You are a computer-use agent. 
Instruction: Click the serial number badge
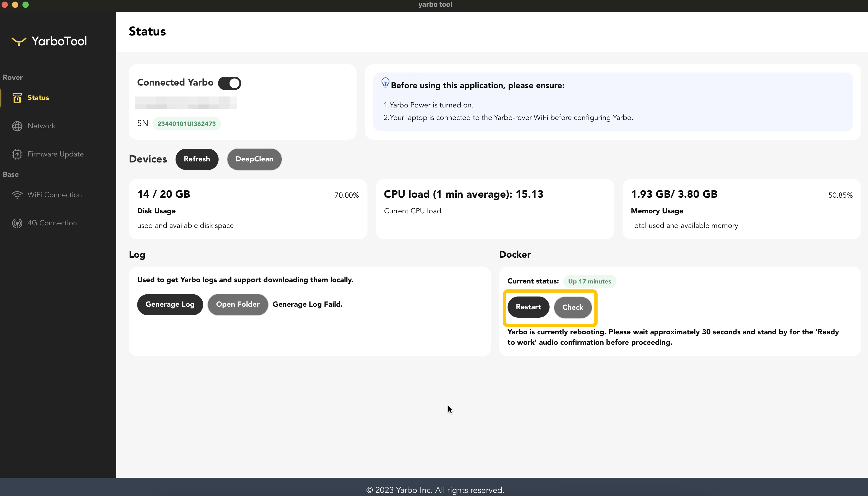[186, 124]
